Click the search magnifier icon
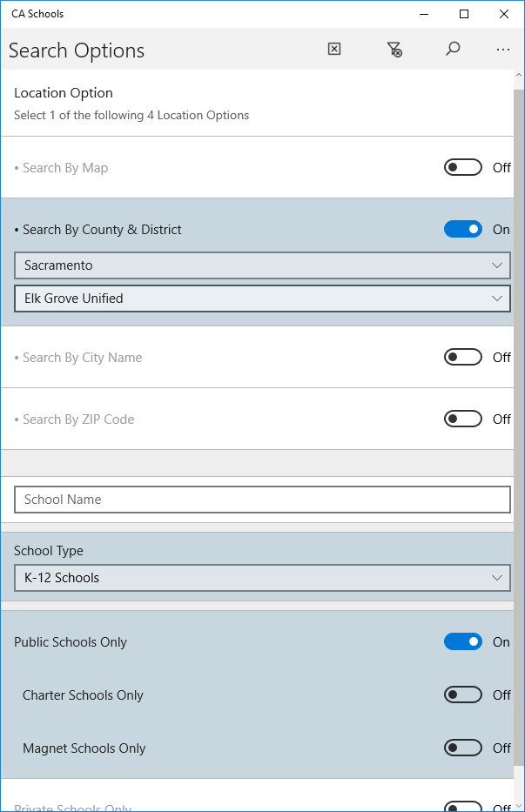The width and height of the screenshot is (525, 812). 453,50
